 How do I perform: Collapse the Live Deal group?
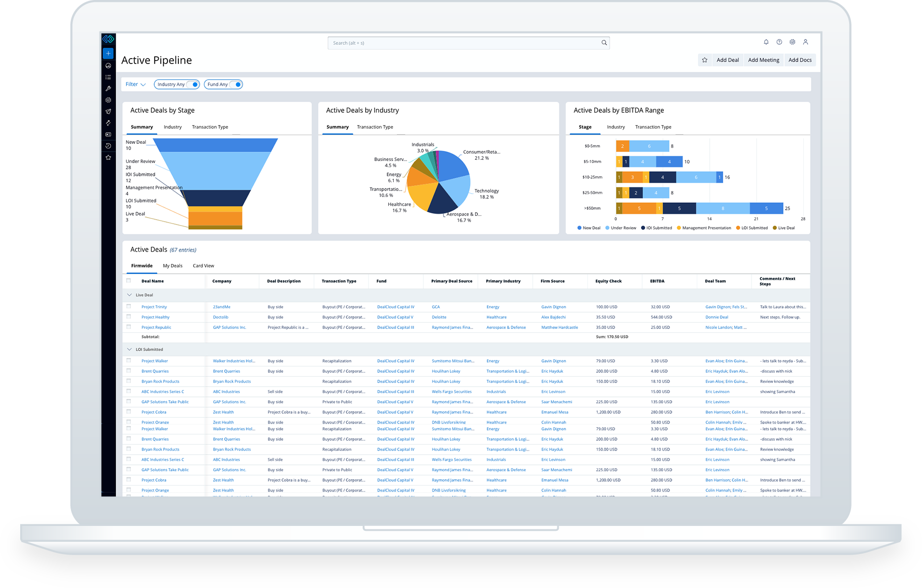click(x=131, y=294)
